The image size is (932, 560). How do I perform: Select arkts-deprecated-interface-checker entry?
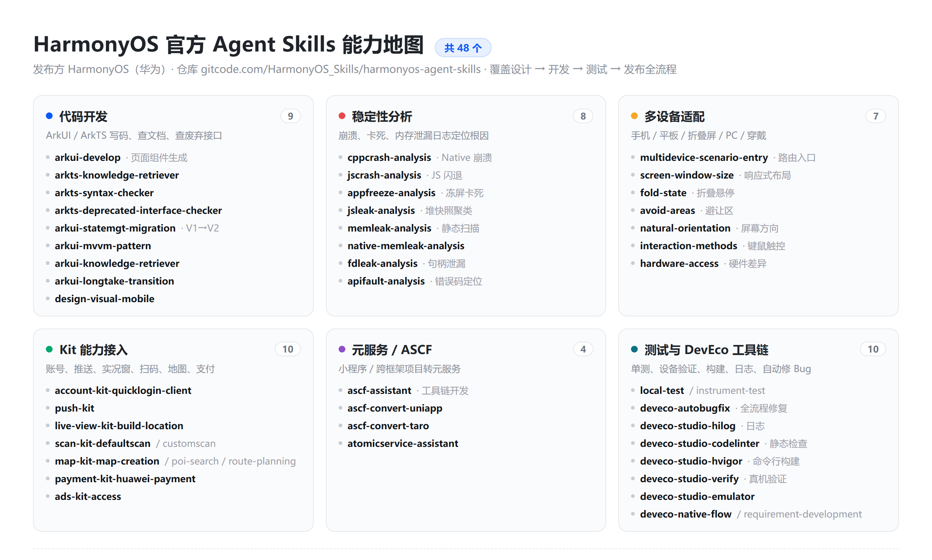point(138,210)
